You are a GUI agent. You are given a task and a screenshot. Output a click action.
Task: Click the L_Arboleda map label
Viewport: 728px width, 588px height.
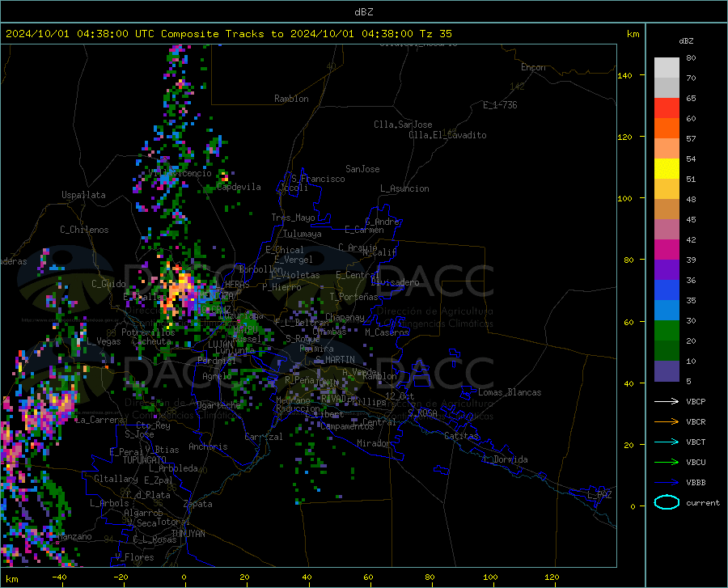[173, 469]
